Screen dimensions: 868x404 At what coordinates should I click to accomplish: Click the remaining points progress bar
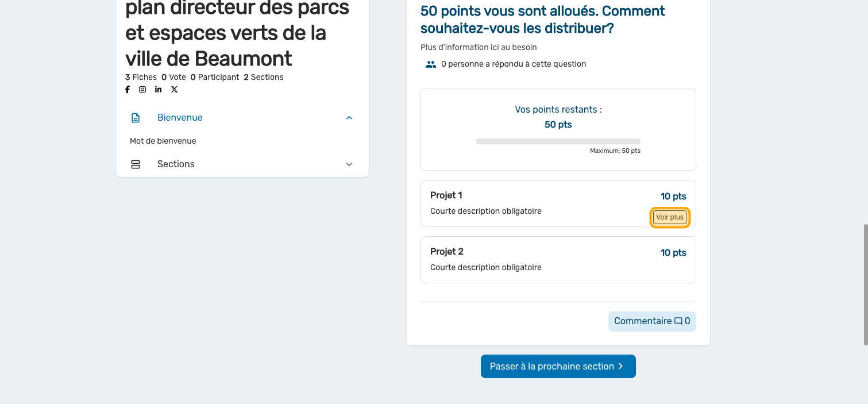[x=558, y=141]
